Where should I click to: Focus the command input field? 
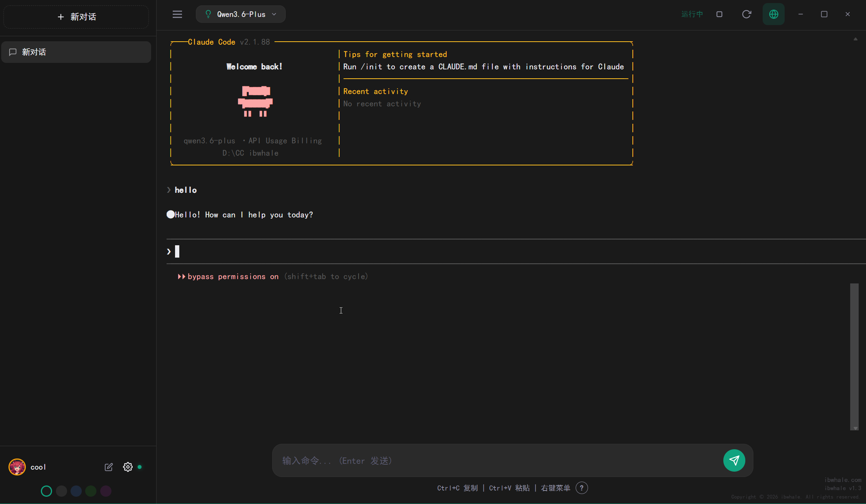pos(497,461)
